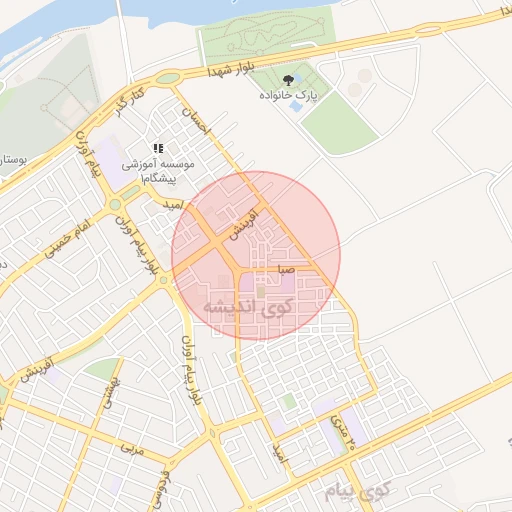Click the صبا street label
Image resolution: width=512 pixels, height=512 pixels.
[286, 269]
